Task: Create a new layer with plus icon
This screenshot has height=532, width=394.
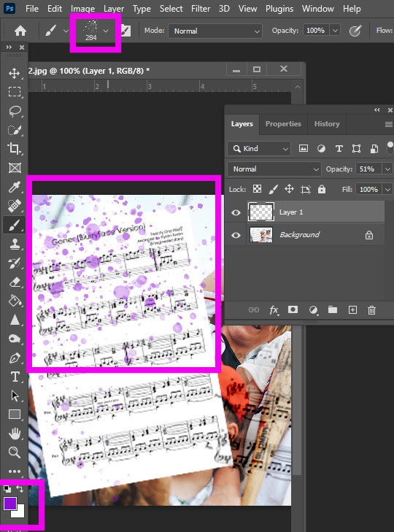Action: coord(352,309)
